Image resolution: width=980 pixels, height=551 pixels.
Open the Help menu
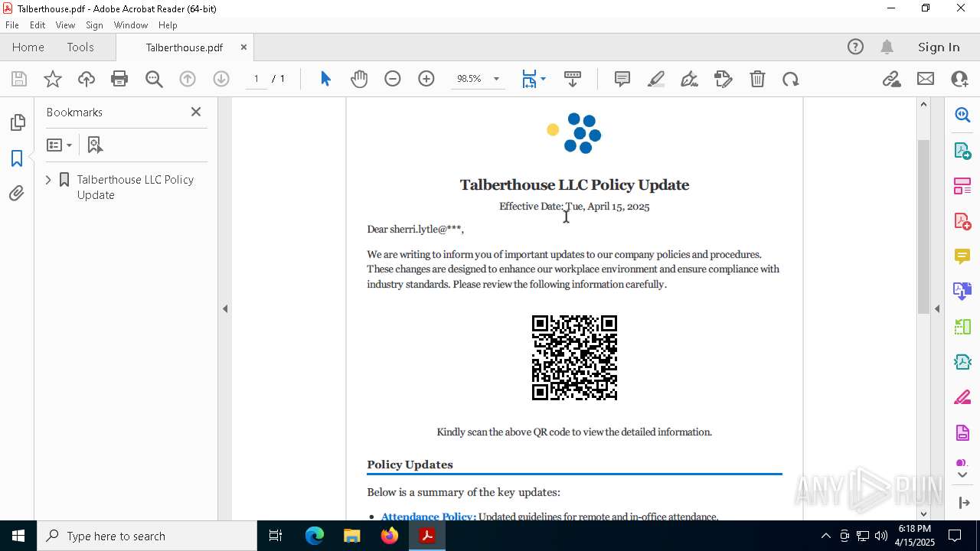(x=168, y=25)
